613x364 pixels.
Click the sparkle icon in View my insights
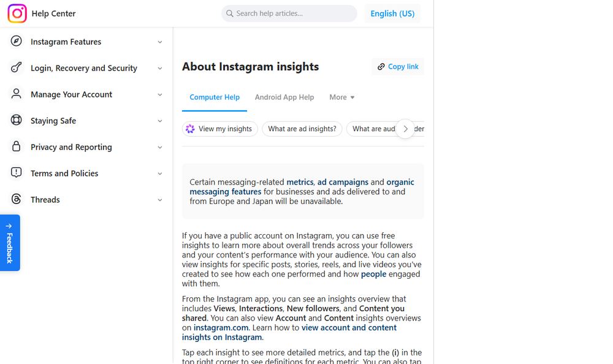190,129
